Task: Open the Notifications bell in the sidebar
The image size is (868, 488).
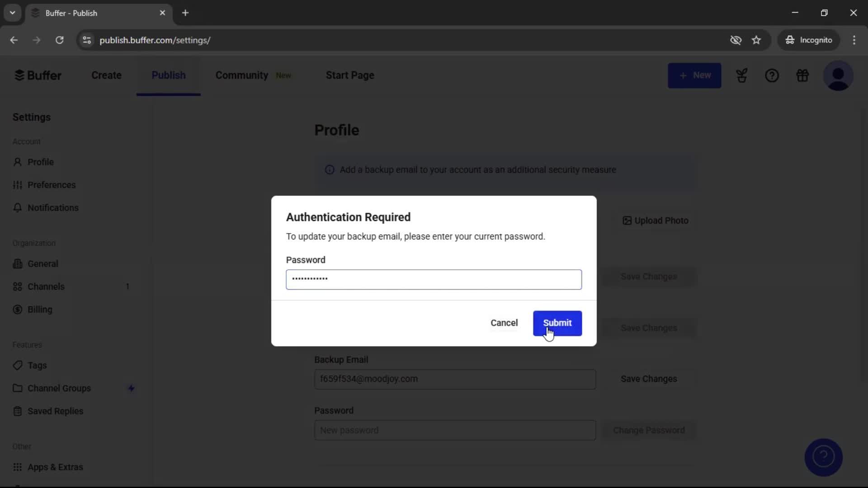Action: [18, 208]
